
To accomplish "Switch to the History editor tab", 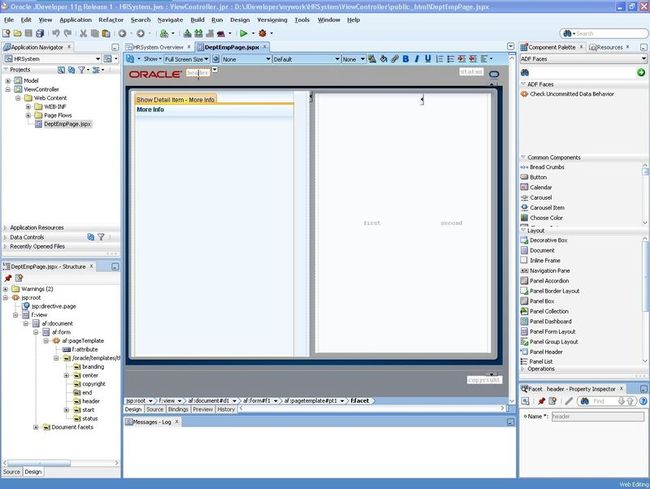I will click(226, 409).
